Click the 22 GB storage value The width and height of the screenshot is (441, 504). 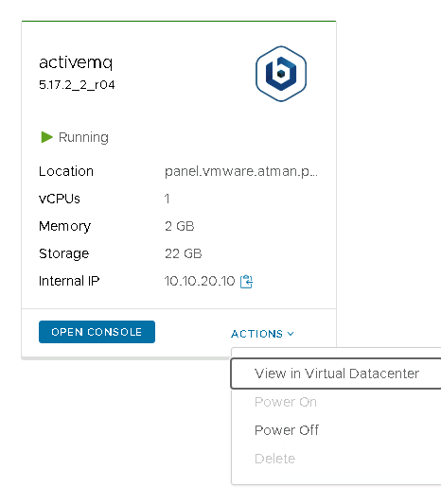coord(184,253)
